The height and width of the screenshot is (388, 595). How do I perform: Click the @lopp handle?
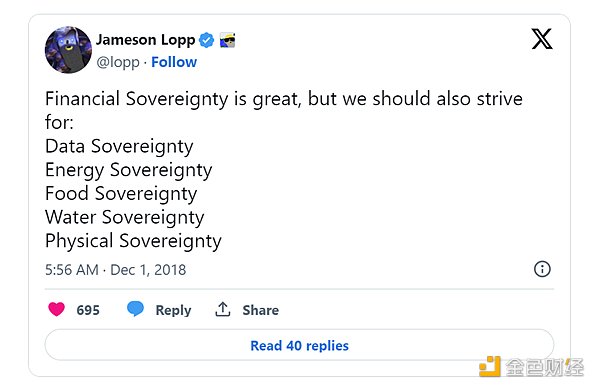[x=118, y=62]
